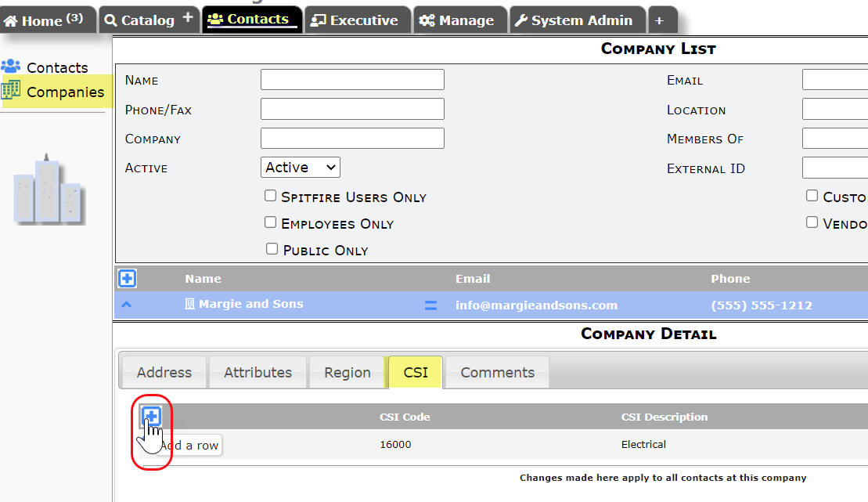Switch to the Comments tab
This screenshot has width=868, height=502.
tap(497, 372)
